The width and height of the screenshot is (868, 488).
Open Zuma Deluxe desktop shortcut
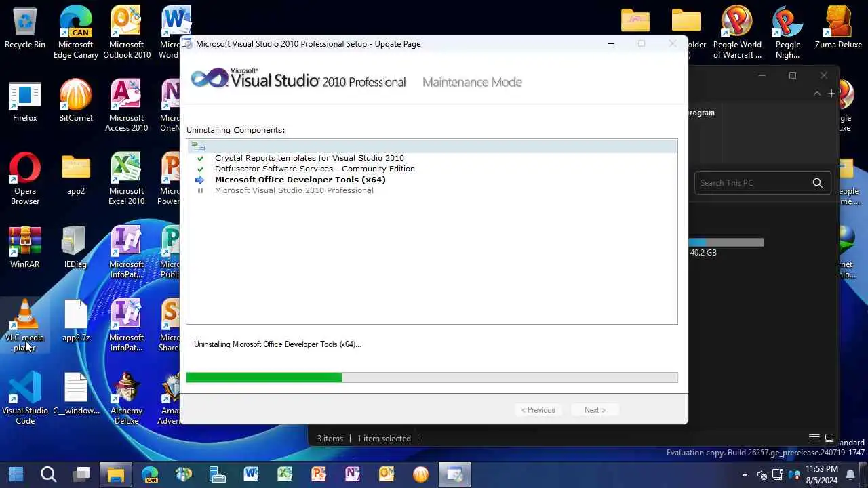point(838,28)
